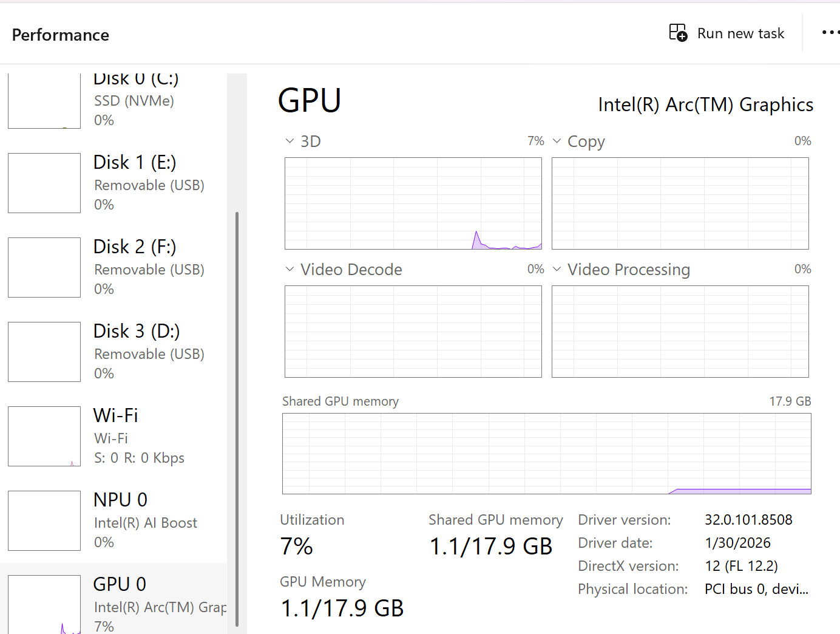Select NPU 0 Intel AI Boost
840x634 pixels.
click(x=113, y=521)
